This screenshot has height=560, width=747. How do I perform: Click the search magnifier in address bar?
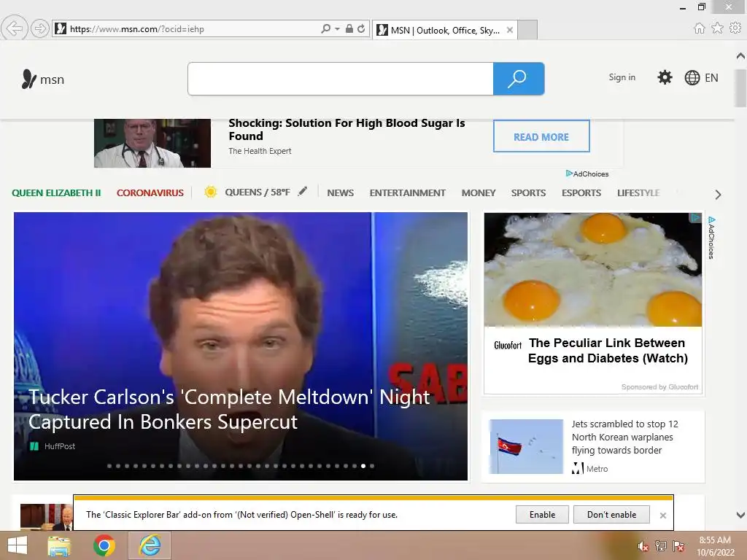coord(326,29)
